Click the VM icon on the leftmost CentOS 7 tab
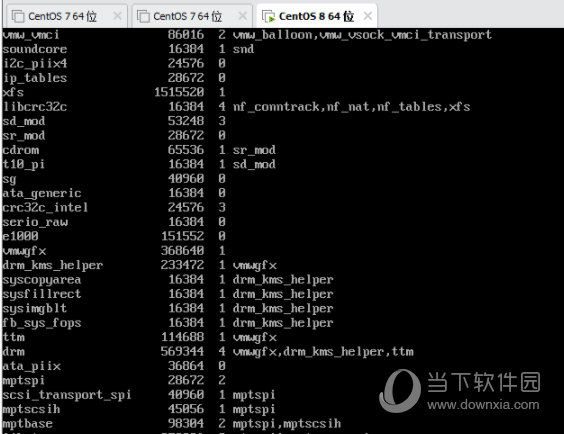The image size is (564, 434). click(18, 17)
